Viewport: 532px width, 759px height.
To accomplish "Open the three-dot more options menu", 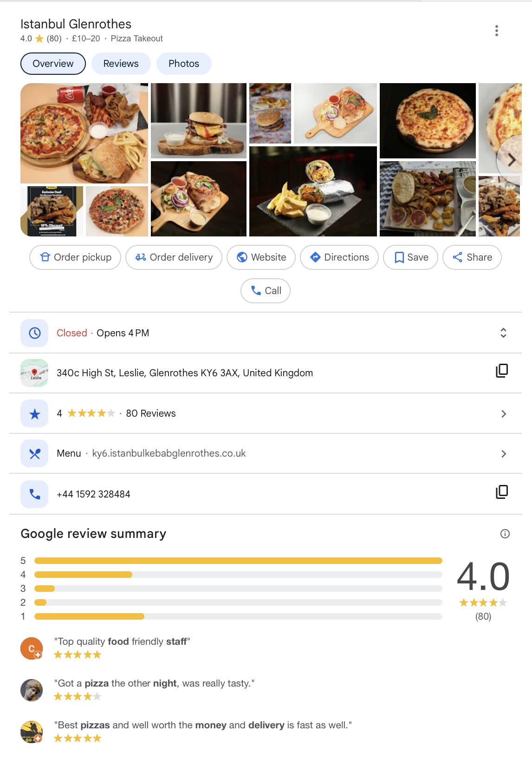I will click(497, 31).
